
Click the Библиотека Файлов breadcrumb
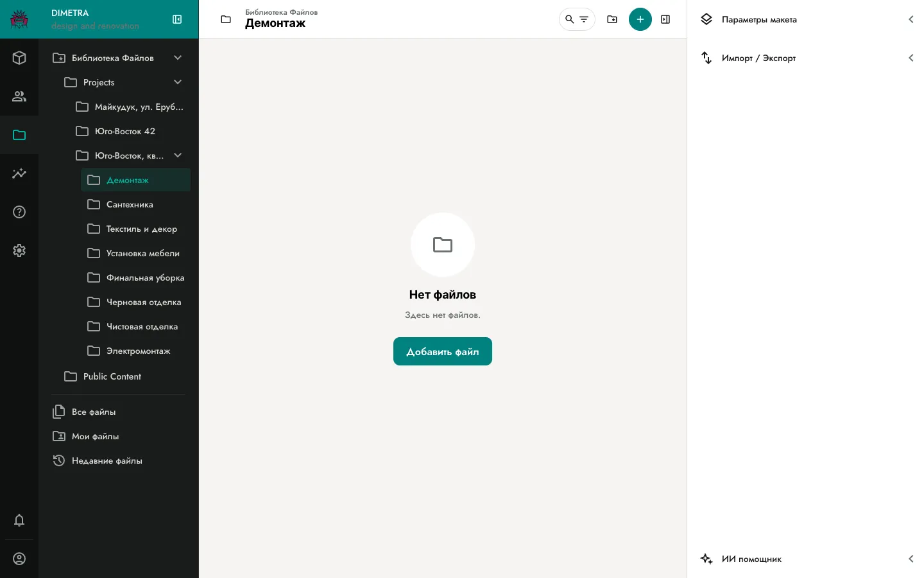tap(281, 12)
